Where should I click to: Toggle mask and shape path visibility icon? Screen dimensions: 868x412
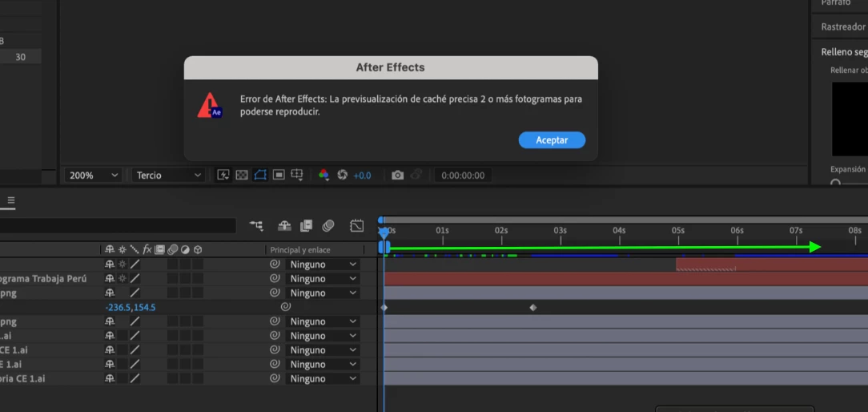[260, 176]
